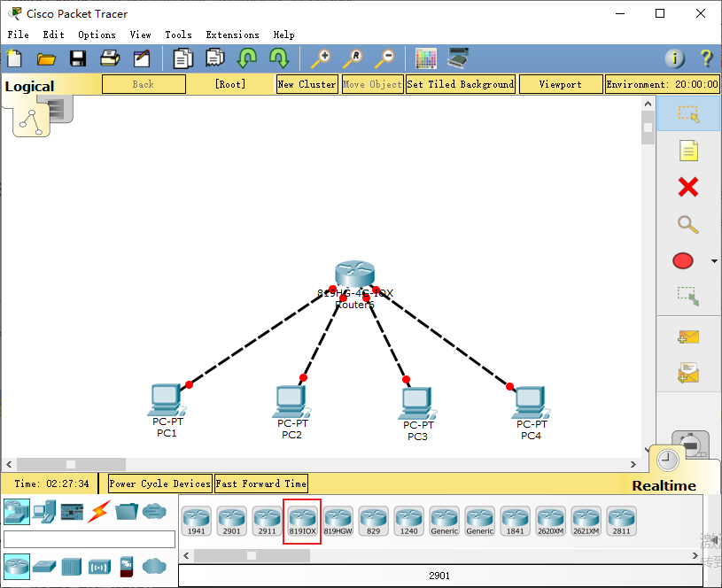Choose the Inspect magnifier tool
722x588 pixels.
coord(688,225)
